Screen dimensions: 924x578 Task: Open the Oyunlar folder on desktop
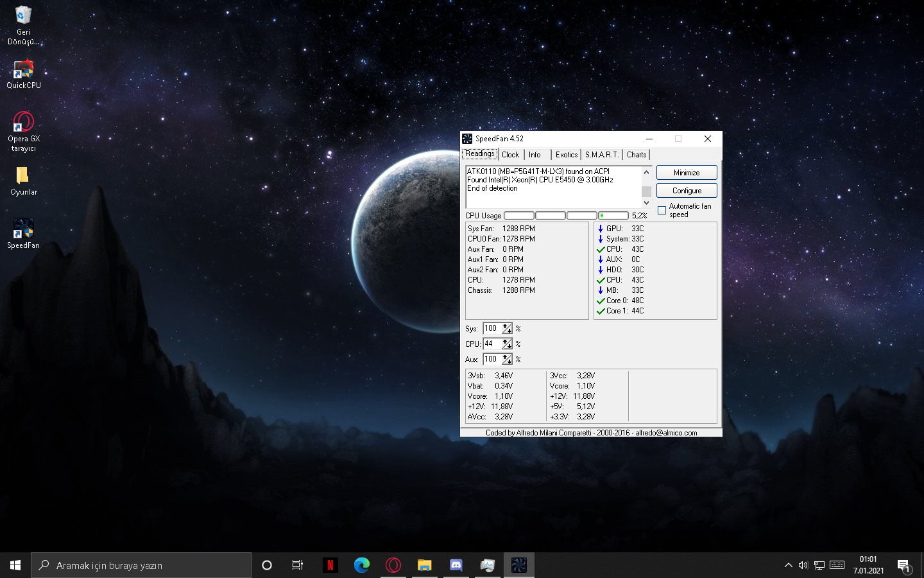[x=23, y=175]
